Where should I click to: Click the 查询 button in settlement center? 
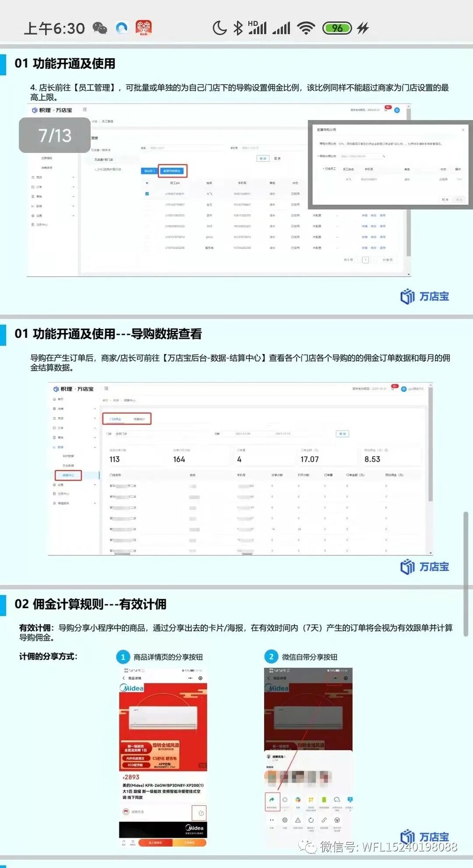tap(343, 434)
